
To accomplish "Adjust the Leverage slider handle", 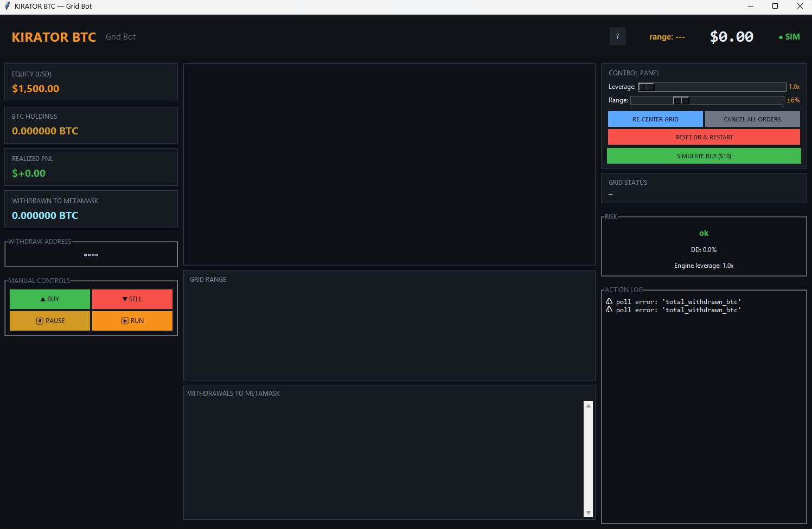I will point(647,87).
